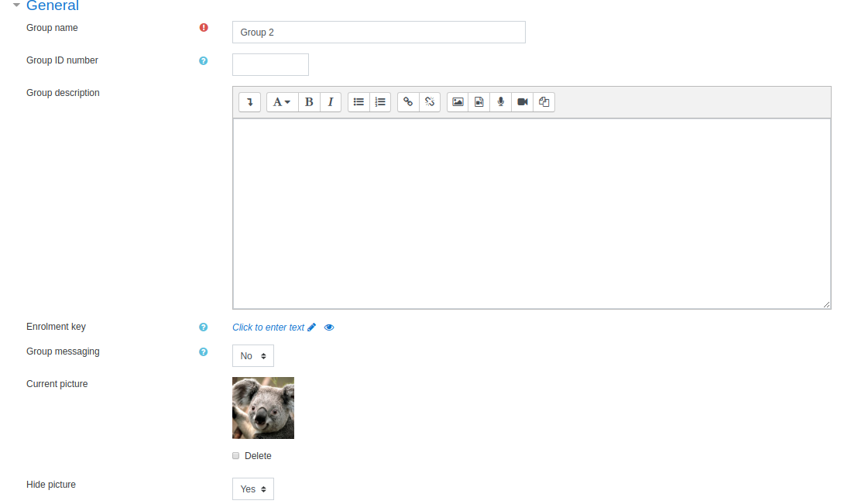Click the Group name input field
The height and width of the screenshot is (504, 844).
pos(379,33)
